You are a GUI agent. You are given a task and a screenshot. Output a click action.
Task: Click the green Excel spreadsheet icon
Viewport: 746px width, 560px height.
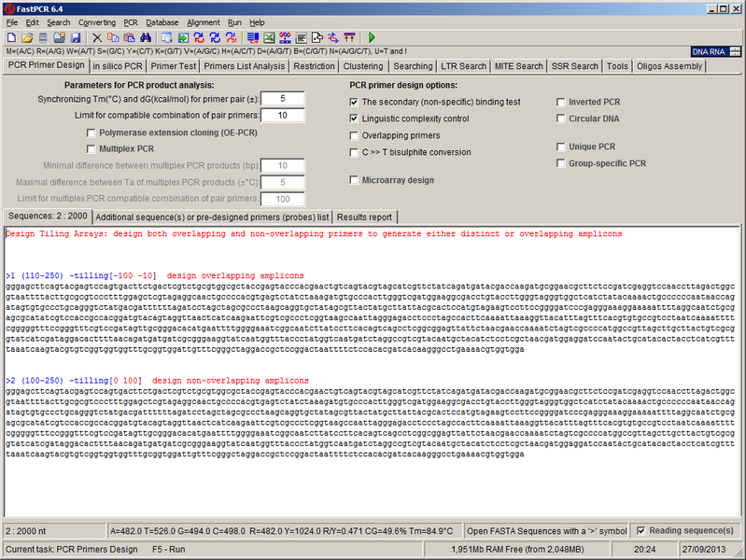(x=269, y=37)
